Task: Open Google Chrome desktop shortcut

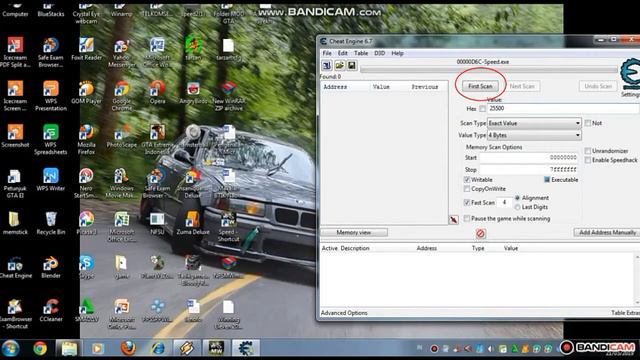Action: pos(122,96)
